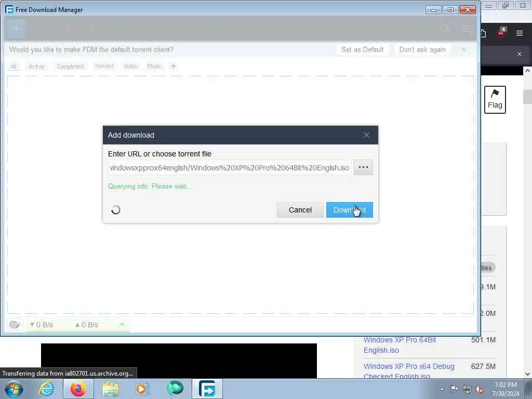Dismiss the default torrent client banner
532x399 pixels.
463,49
